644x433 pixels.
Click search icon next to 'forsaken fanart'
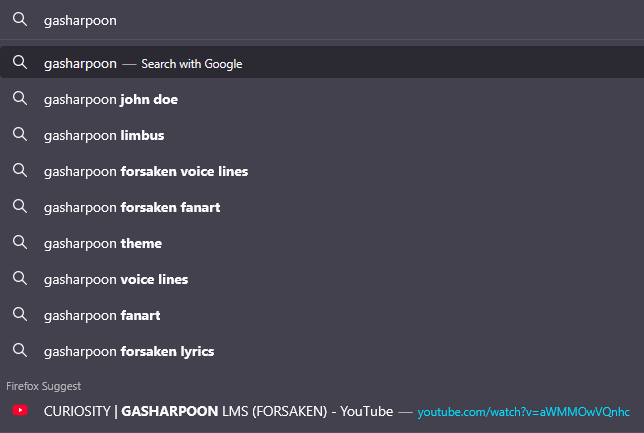[x=20, y=207]
